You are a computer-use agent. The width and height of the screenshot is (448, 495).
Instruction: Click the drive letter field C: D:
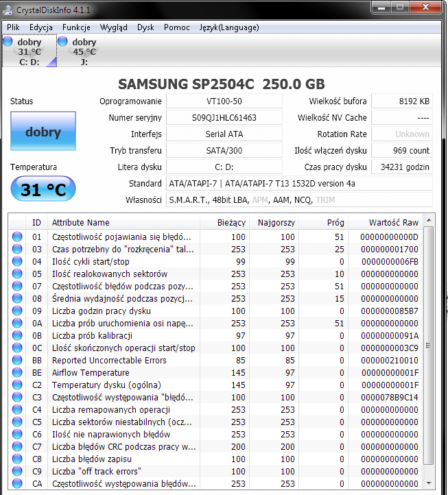(x=224, y=167)
